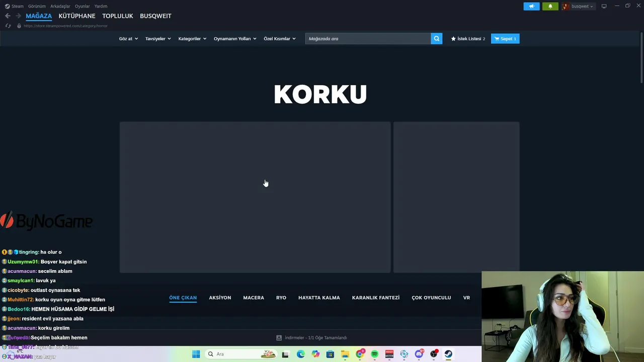Viewport: 644px width, 362px height.
Task: Click the megaphone announcements icon
Action: pyautogui.click(x=531, y=6)
